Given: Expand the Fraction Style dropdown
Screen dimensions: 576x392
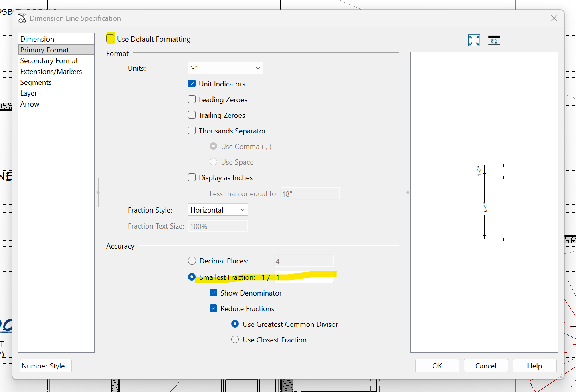Looking at the screenshot, I should [218, 210].
